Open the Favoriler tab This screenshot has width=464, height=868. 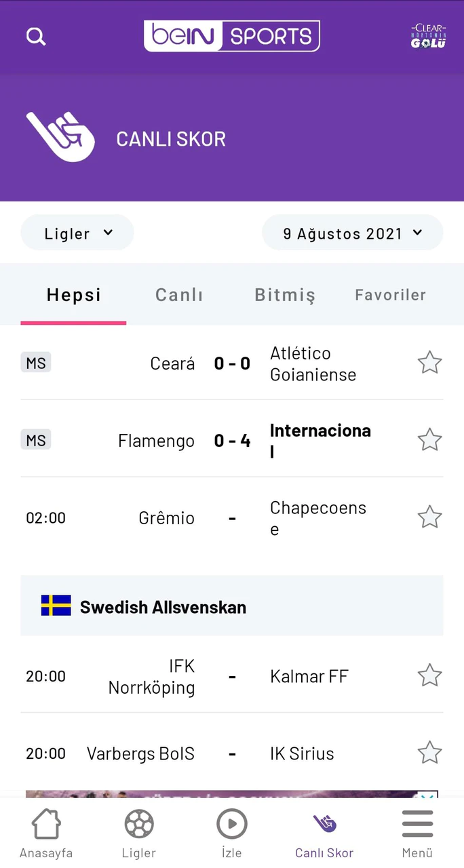coord(390,294)
